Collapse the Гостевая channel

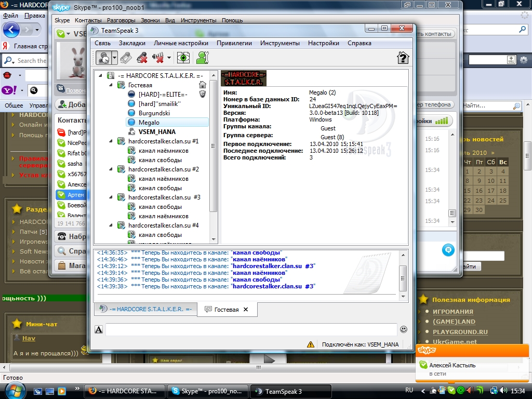111,85
